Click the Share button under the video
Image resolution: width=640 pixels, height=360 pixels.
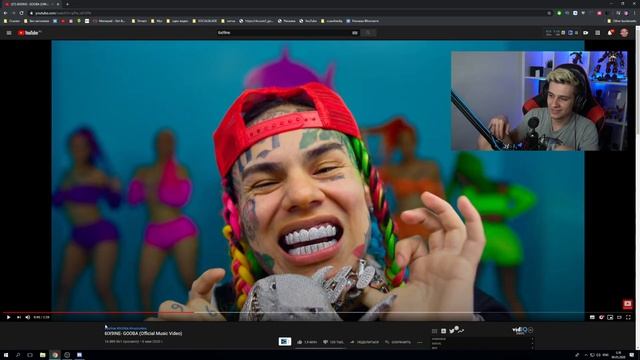(x=364, y=342)
